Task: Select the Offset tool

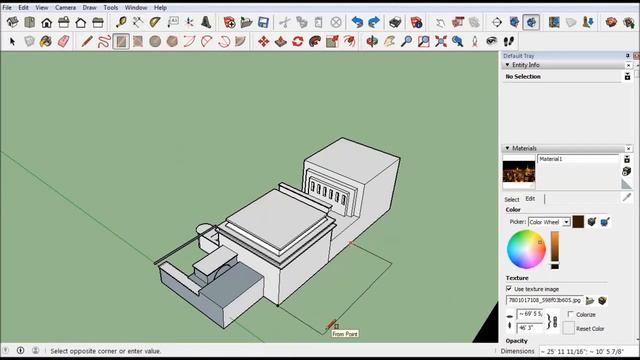Action: click(x=349, y=41)
